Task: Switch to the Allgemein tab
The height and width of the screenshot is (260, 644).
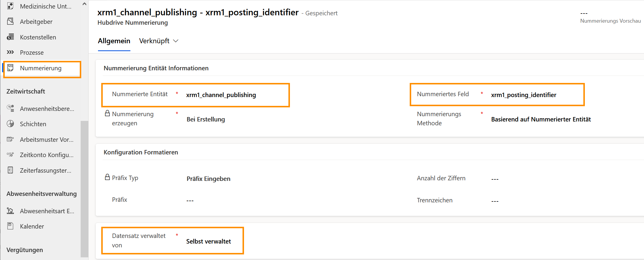Action: point(114,41)
